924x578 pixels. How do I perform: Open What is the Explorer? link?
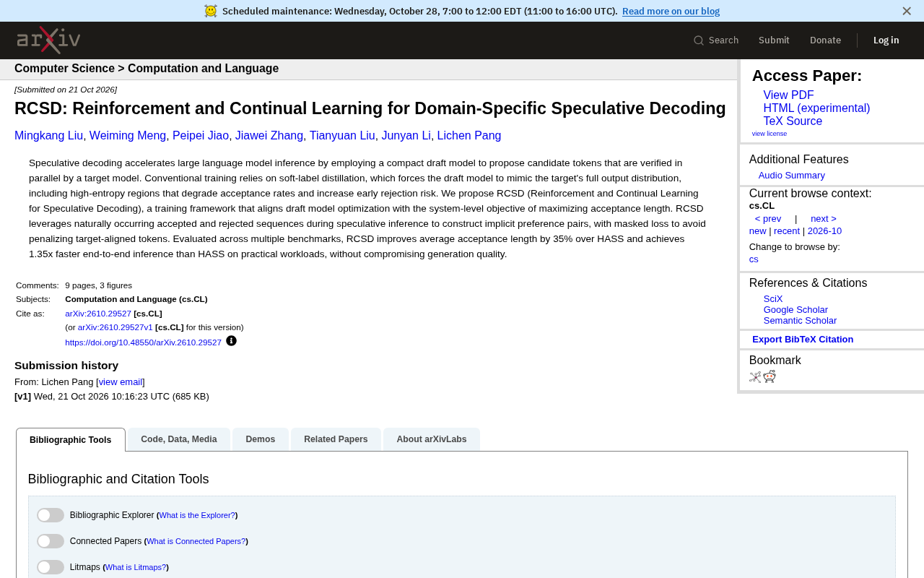coord(197,515)
